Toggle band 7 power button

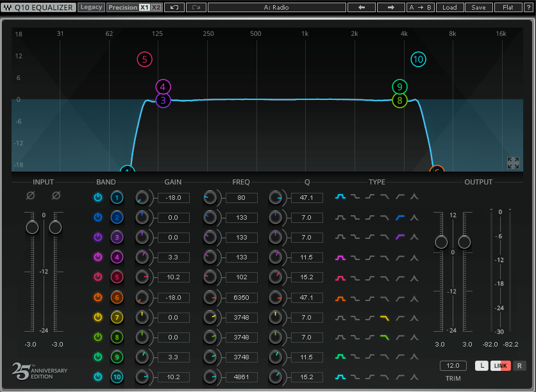pyautogui.click(x=98, y=317)
